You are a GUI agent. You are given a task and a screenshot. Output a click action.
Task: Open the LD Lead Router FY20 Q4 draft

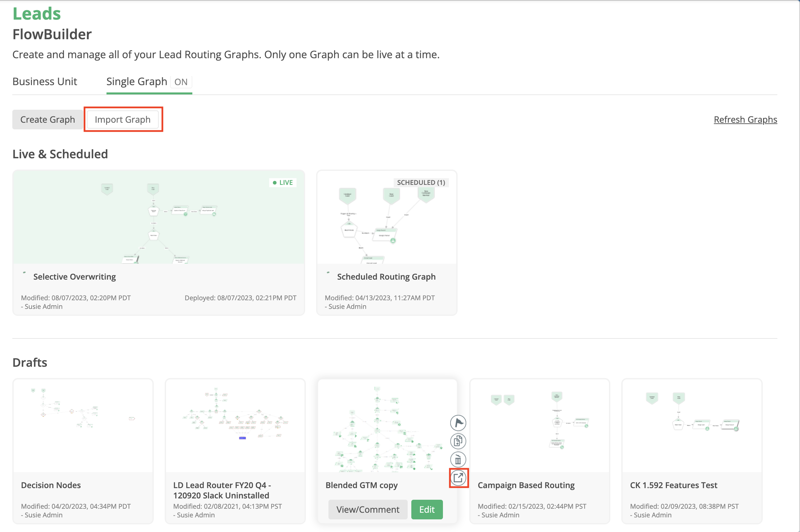[x=235, y=426]
